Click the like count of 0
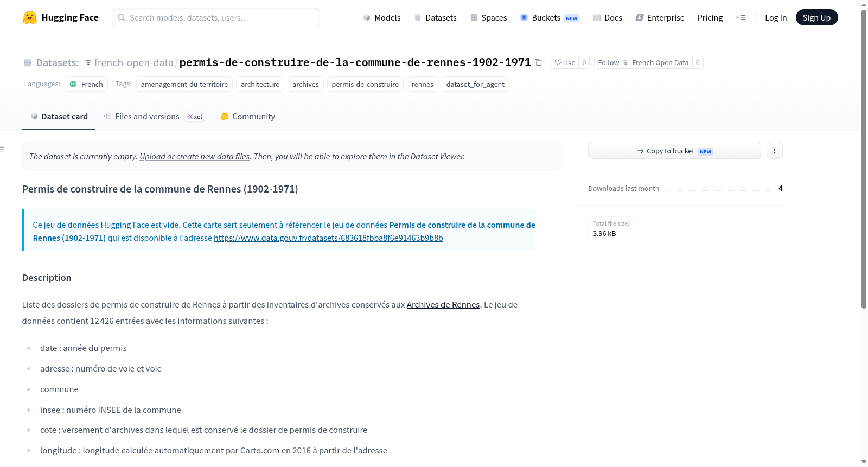Screen dimensions: 868x467 pyautogui.click(x=584, y=62)
